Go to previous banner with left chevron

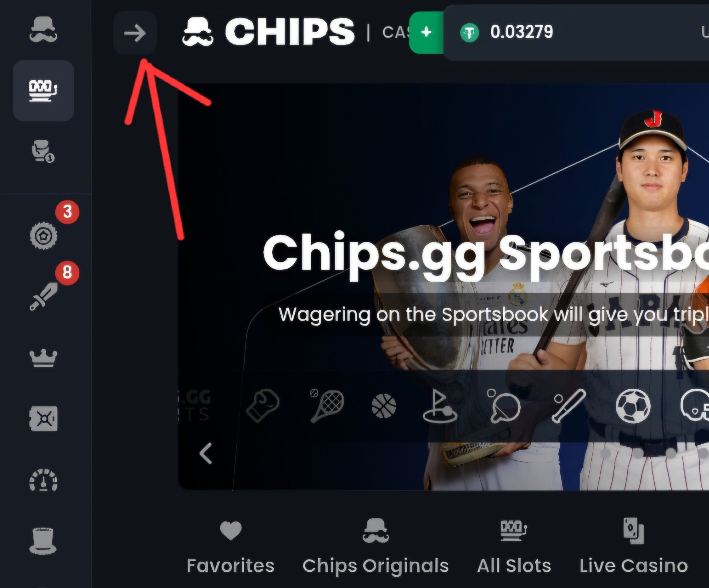point(206,453)
